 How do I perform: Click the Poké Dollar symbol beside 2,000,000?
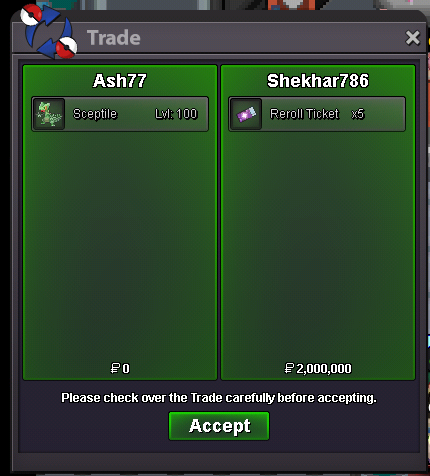coord(289,369)
